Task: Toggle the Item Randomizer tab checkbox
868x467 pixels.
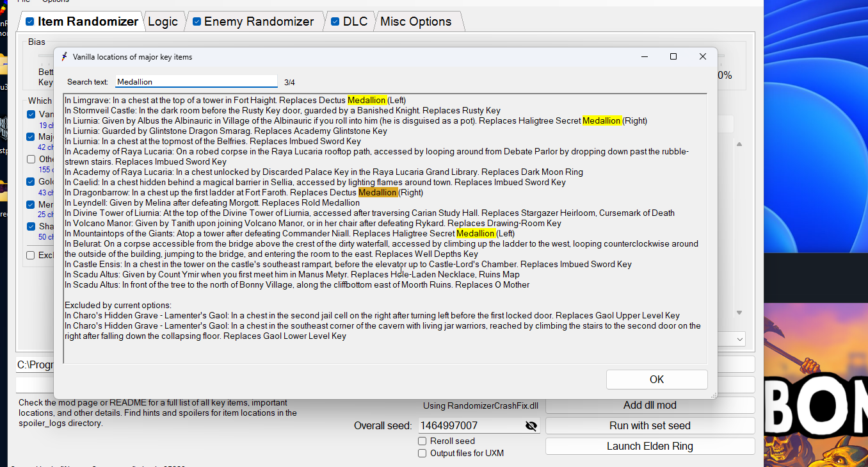Action: (x=29, y=22)
